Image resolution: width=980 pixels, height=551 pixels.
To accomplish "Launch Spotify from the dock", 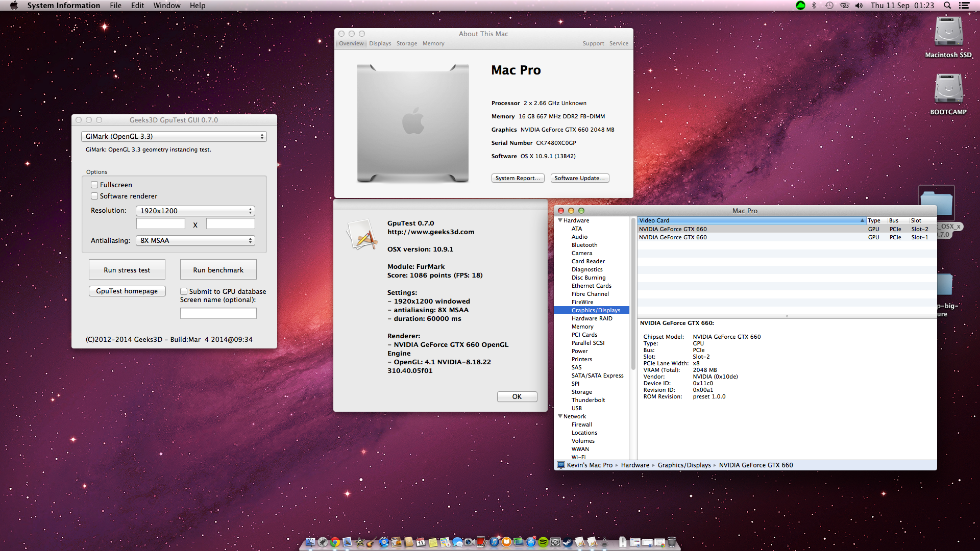I will coord(543,542).
